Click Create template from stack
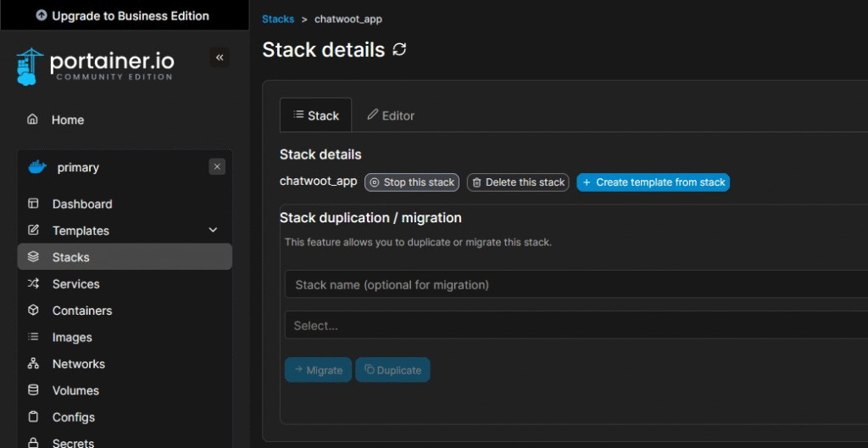 coord(653,182)
